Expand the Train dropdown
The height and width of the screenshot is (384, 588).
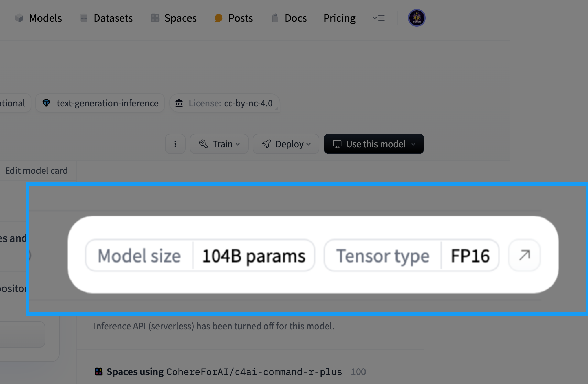point(219,144)
